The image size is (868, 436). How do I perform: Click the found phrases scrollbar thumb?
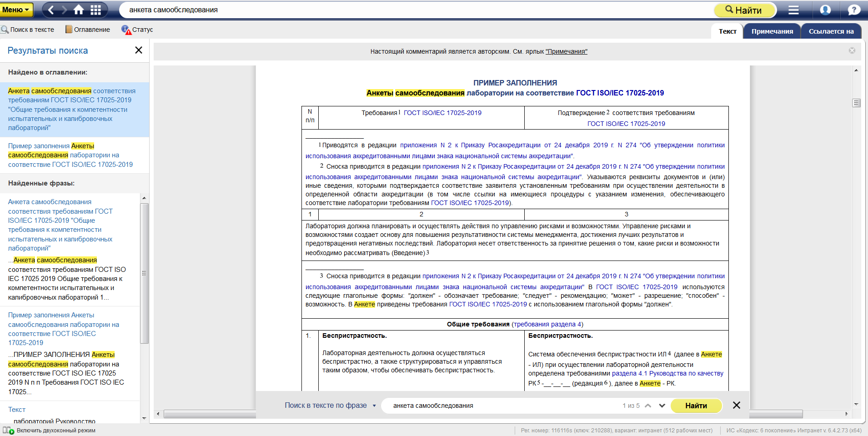point(144,273)
